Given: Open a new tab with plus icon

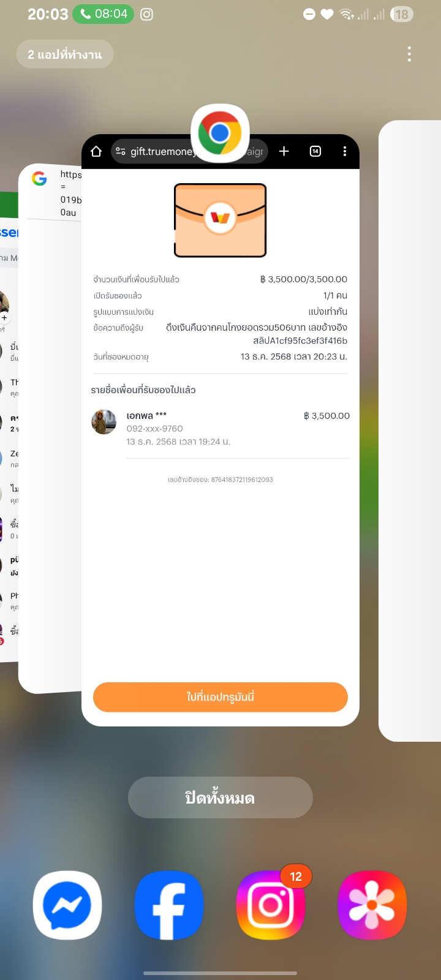Looking at the screenshot, I should click(284, 151).
